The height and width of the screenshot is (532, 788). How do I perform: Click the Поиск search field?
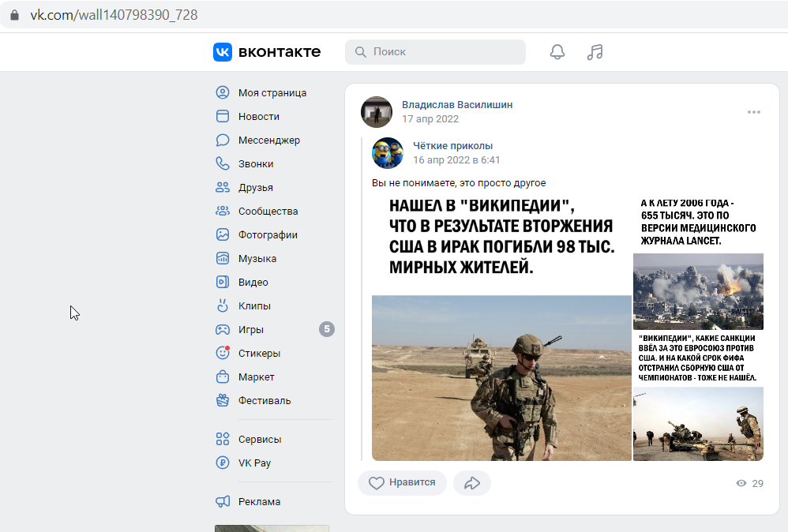pyautogui.click(x=435, y=52)
